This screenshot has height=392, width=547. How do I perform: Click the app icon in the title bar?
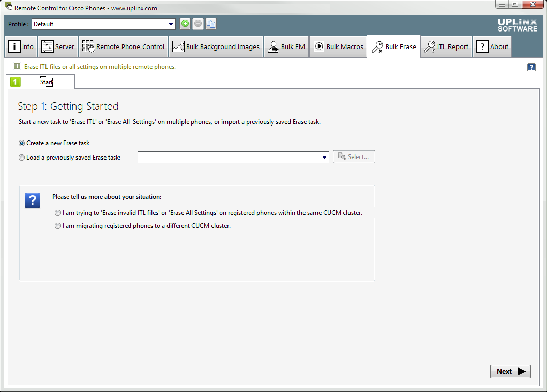[9, 7]
